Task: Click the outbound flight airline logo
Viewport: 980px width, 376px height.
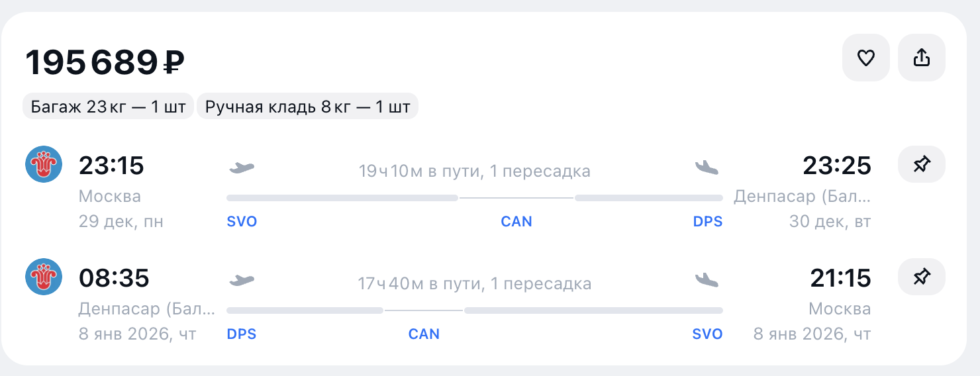Action: (44, 165)
